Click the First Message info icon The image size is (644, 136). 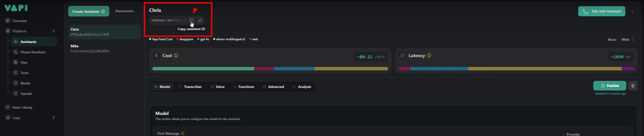[x=183, y=133]
